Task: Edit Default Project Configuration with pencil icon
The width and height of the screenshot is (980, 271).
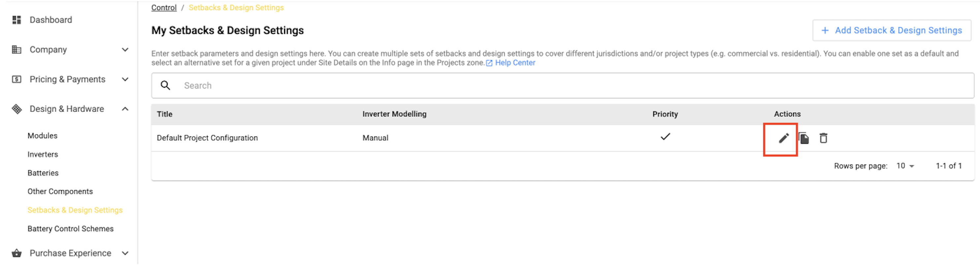Action: point(783,138)
